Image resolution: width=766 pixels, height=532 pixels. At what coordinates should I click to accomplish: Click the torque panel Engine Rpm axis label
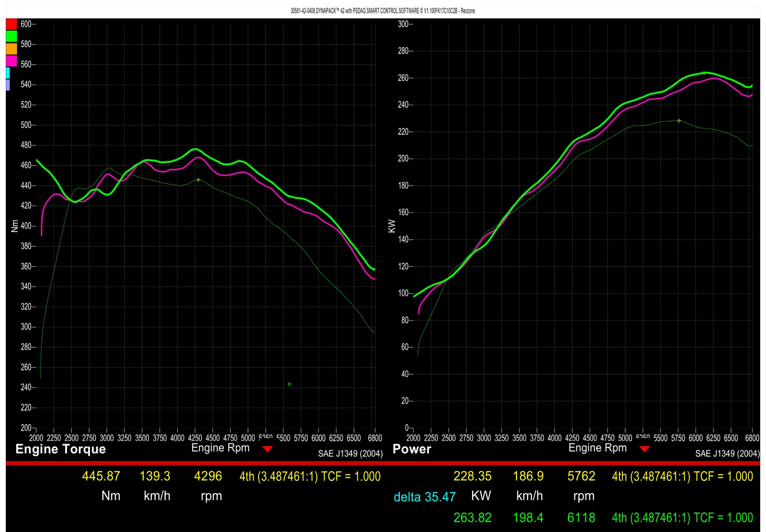(x=221, y=448)
